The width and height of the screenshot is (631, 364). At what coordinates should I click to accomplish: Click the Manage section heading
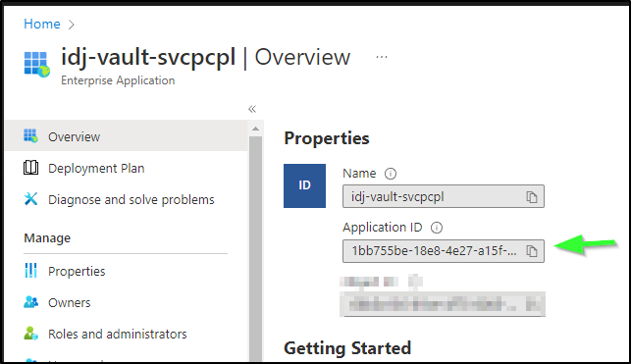click(47, 238)
